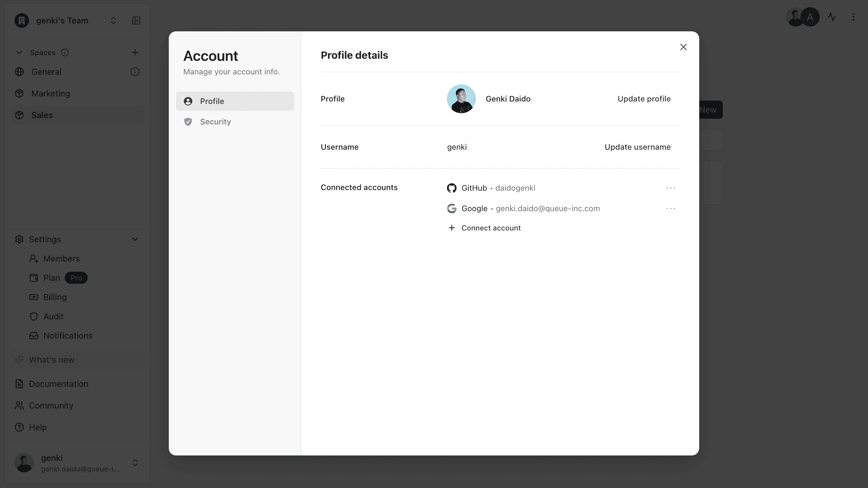Click Connect account

point(484,228)
